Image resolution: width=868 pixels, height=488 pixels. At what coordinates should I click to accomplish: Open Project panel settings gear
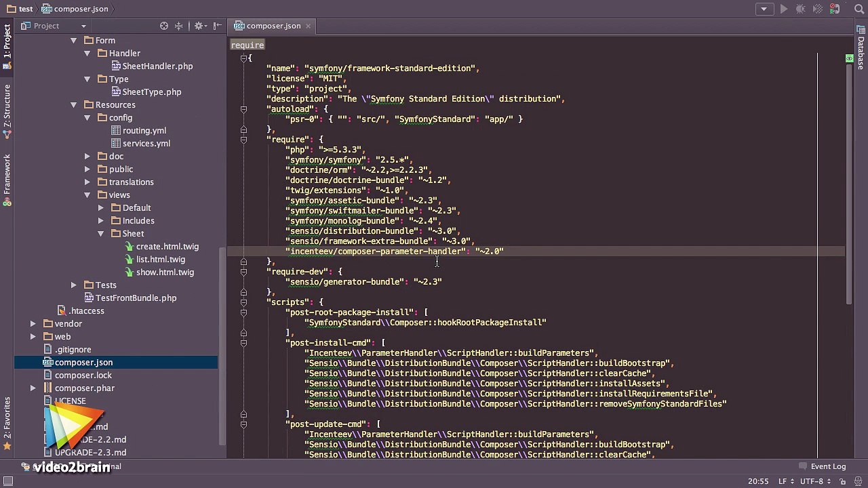point(199,26)
